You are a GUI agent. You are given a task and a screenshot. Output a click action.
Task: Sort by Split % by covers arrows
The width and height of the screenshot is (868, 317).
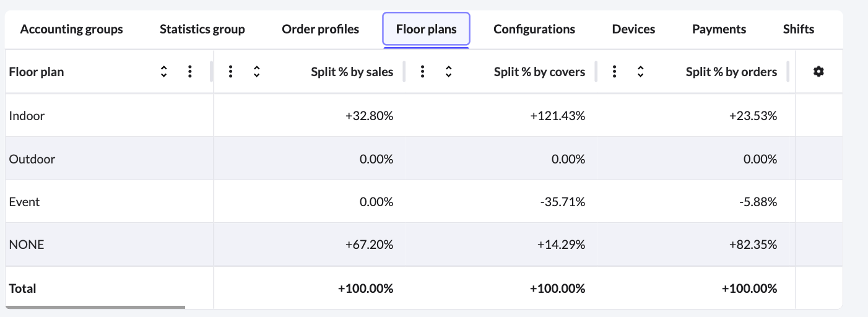[448, 72]
